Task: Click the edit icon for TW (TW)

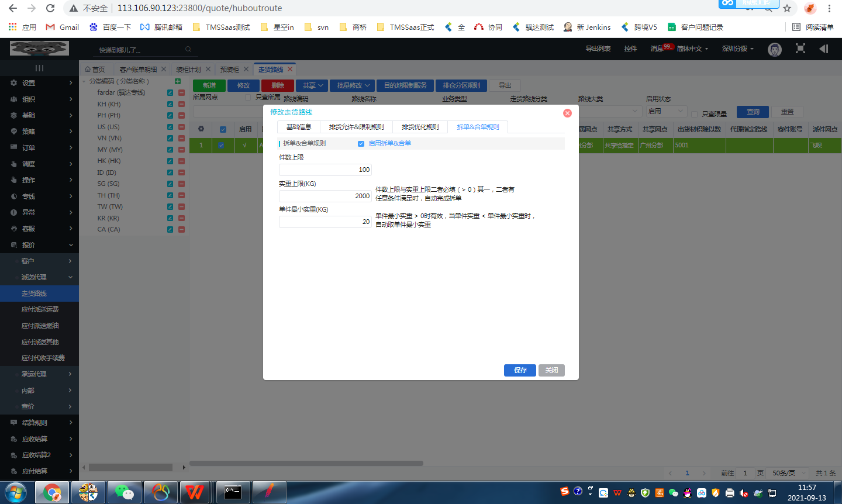Action: 170,207
